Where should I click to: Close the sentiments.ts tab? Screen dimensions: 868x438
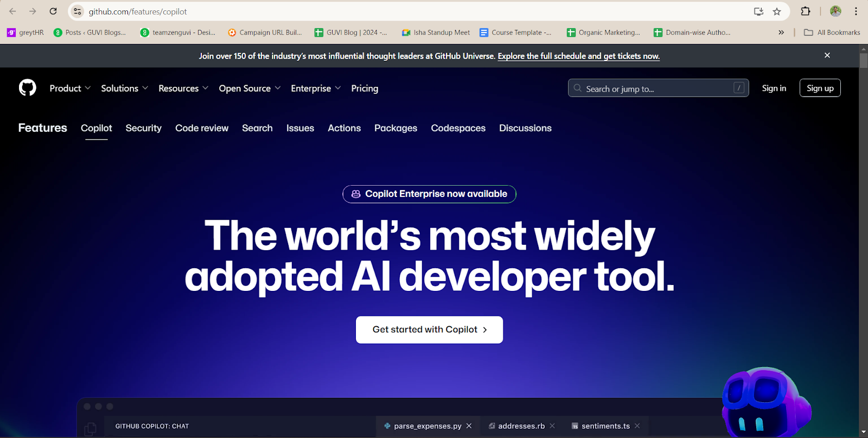click(x=637, y=426)
